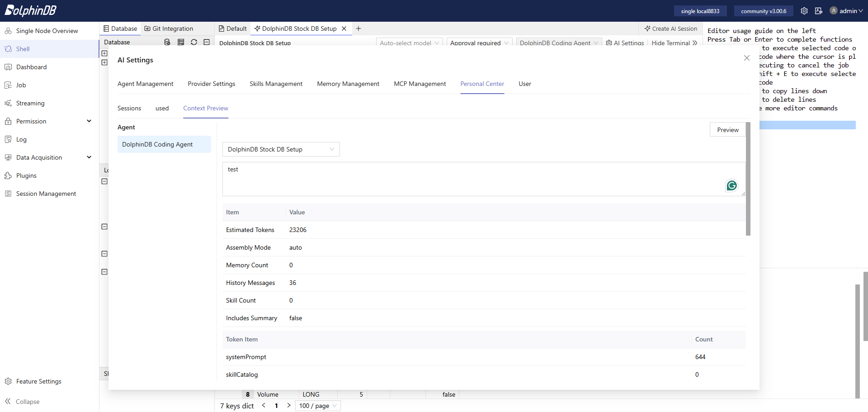Click the Log sidebar icon

8,139
